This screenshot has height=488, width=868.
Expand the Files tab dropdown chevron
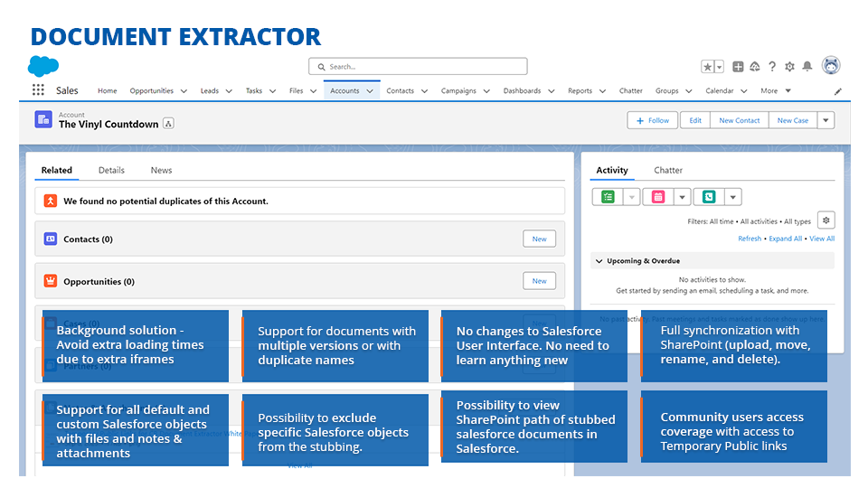(x=314, y=91)
